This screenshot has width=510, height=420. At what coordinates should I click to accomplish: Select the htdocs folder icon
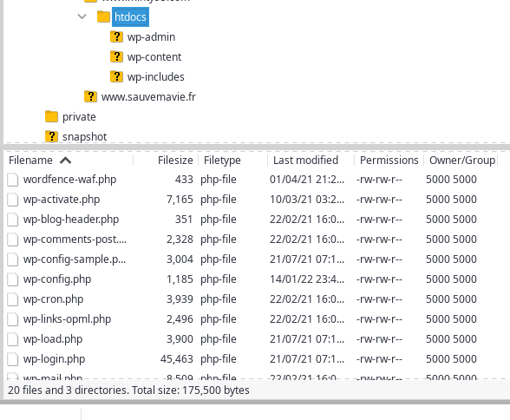104,16
